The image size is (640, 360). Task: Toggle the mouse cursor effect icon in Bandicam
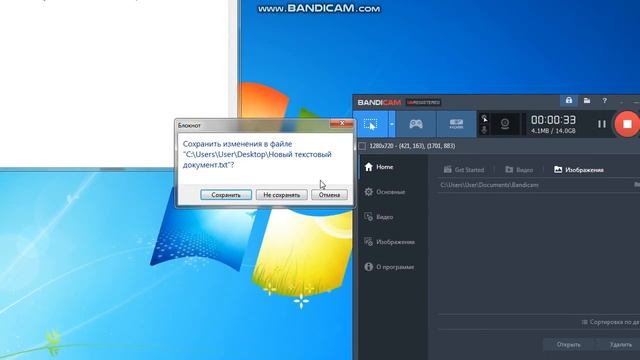484,119
